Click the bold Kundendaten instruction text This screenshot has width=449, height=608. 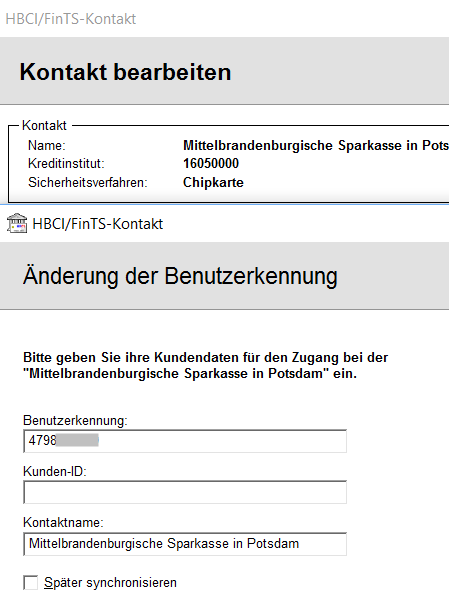pos(206,365)
